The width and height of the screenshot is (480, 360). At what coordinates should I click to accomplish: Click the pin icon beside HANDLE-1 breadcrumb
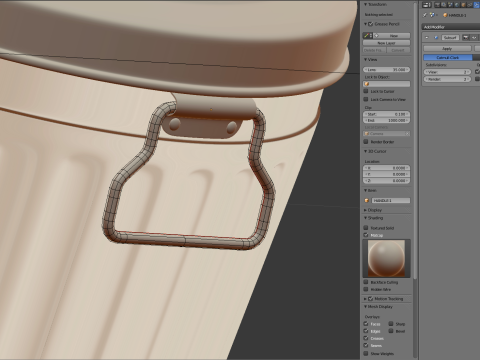(425, 15)
